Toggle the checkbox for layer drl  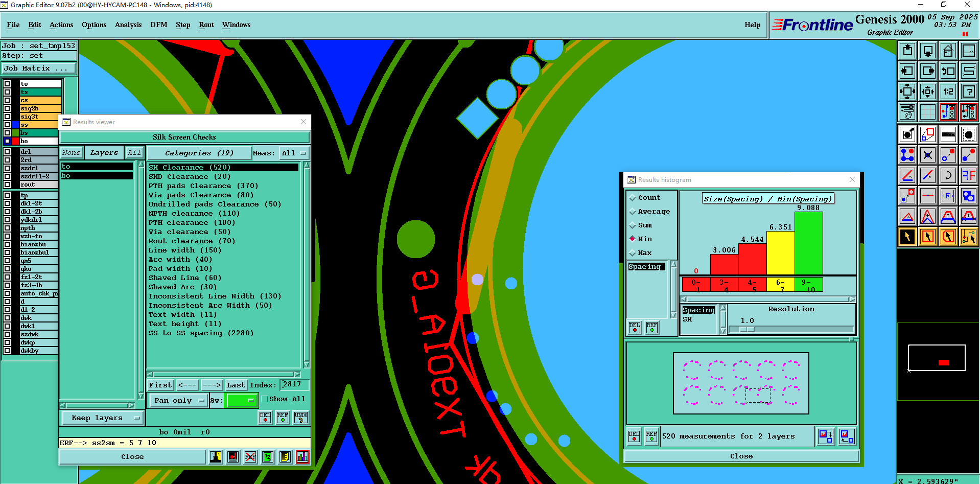7,152
